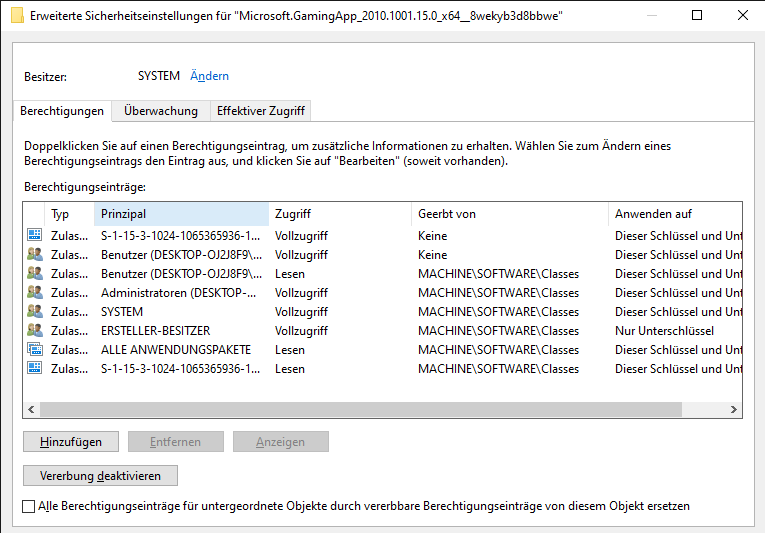This screenshot has width=765, height=533.
Task: Sort by the Geerbt von column header
Action: pos(510,214)
